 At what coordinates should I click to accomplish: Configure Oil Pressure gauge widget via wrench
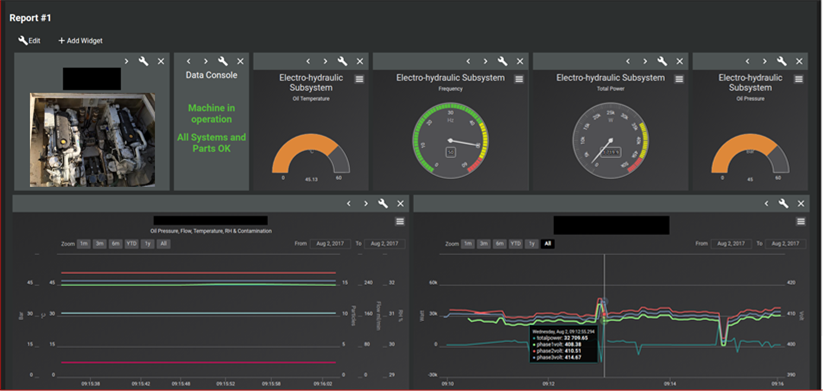click(782, 61)
